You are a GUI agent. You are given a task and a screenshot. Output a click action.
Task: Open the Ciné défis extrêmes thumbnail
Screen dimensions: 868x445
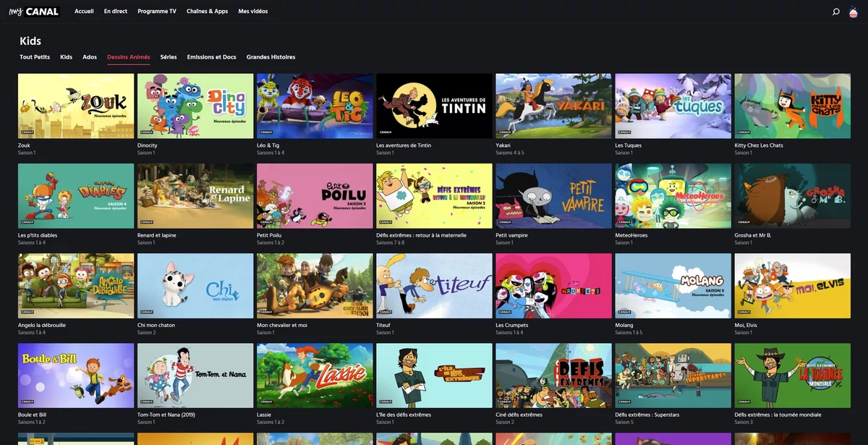coord(553,376)
